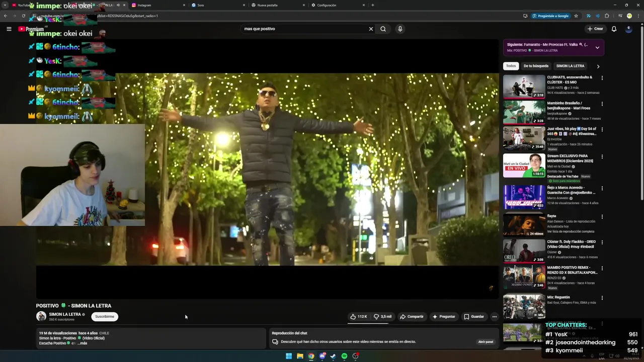
Task: Open YouTube notifications bell
Action: pos(614,29)
